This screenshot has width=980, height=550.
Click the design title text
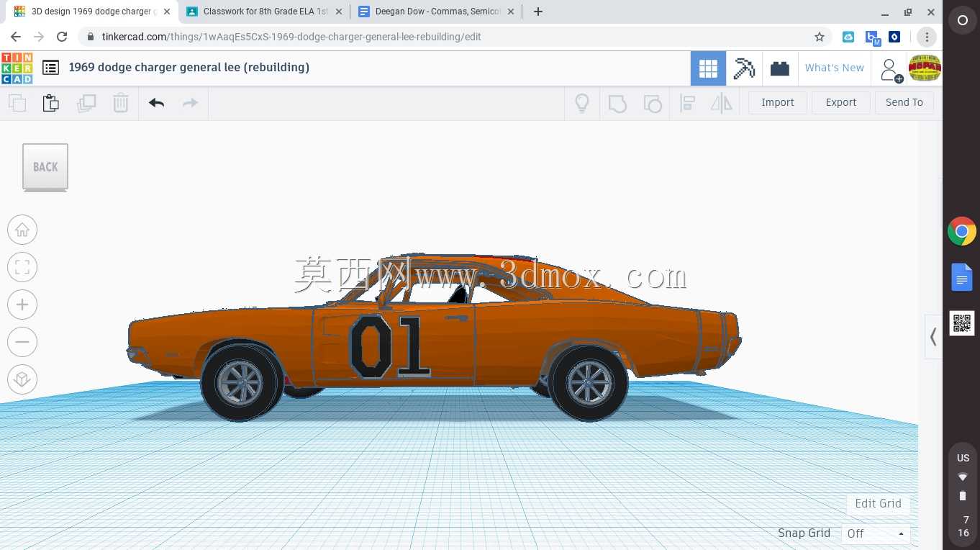189,68
